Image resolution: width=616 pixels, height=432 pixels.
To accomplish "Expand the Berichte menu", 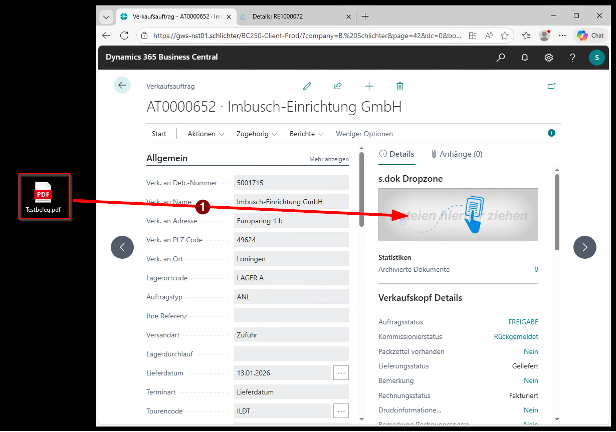I will (306, 134).
